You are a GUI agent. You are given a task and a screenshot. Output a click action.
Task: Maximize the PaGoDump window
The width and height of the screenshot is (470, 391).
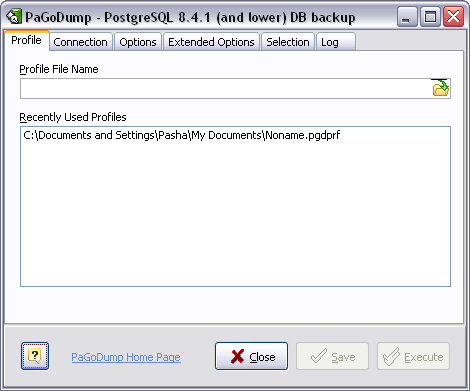[x=430, y=17]
